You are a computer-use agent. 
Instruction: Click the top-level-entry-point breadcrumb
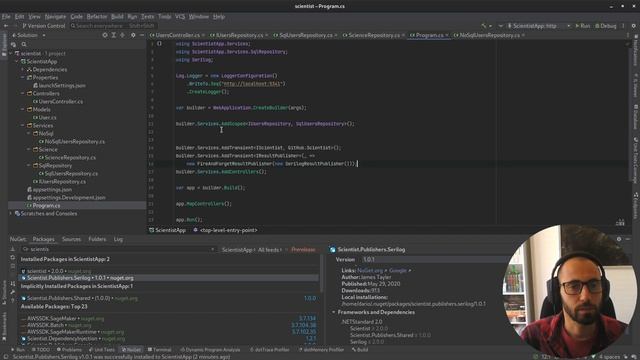[x=225, y=230]
